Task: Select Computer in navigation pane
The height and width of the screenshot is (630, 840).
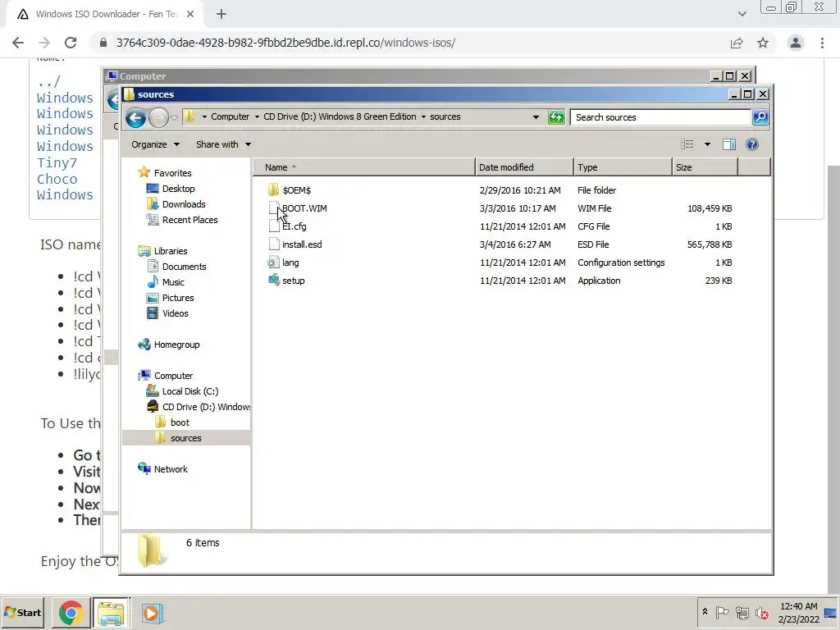Action: pos(173,376)
